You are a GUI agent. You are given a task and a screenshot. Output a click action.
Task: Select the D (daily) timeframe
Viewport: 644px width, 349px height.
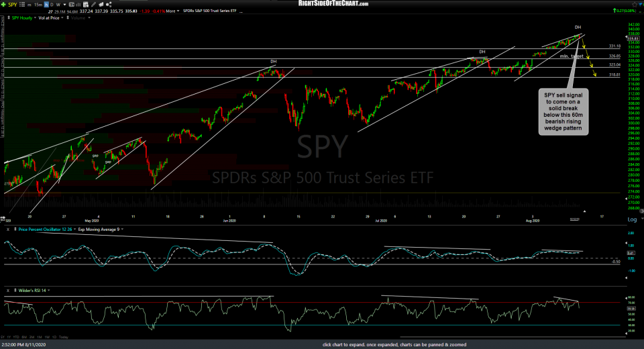coord(52,5)
